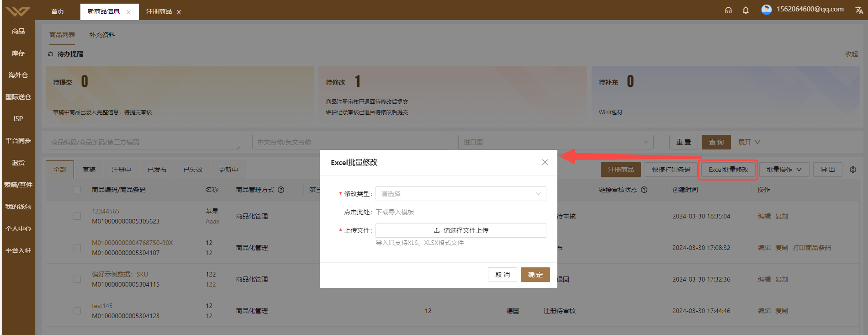Filter by 注册中 status tab

(122, 170)
